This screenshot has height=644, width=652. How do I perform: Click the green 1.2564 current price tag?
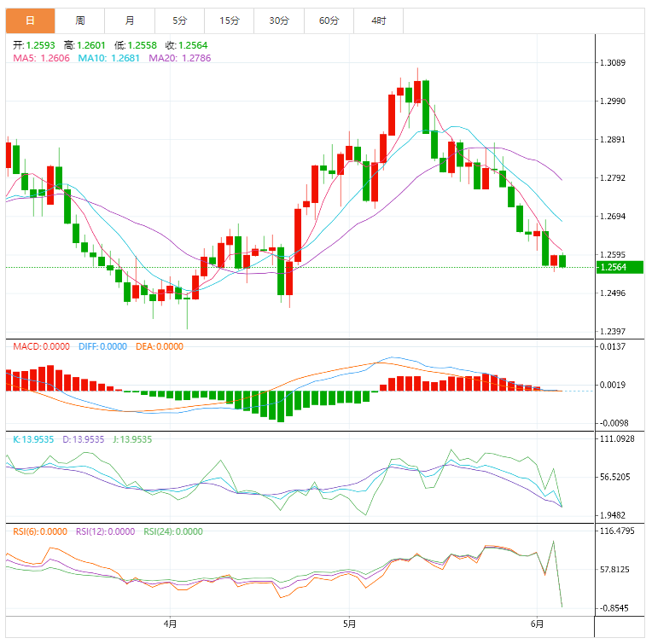coord(620,267)
